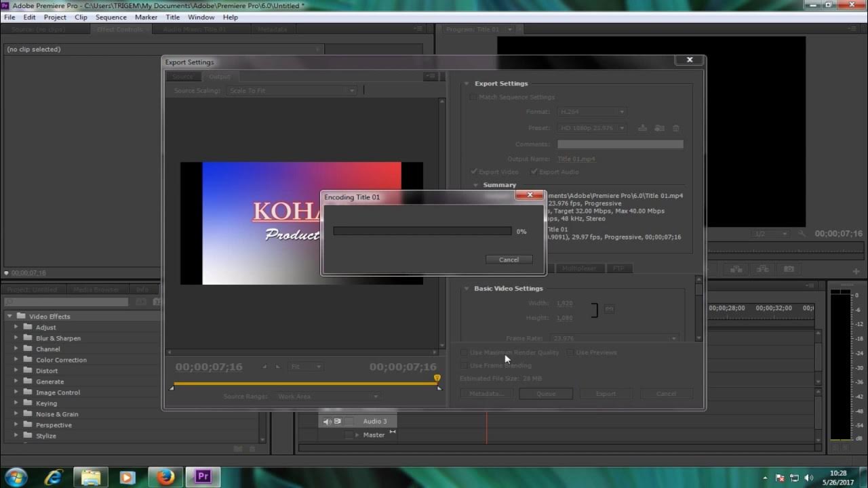Collapse the Summary section triangle

(x=475, y=185)
